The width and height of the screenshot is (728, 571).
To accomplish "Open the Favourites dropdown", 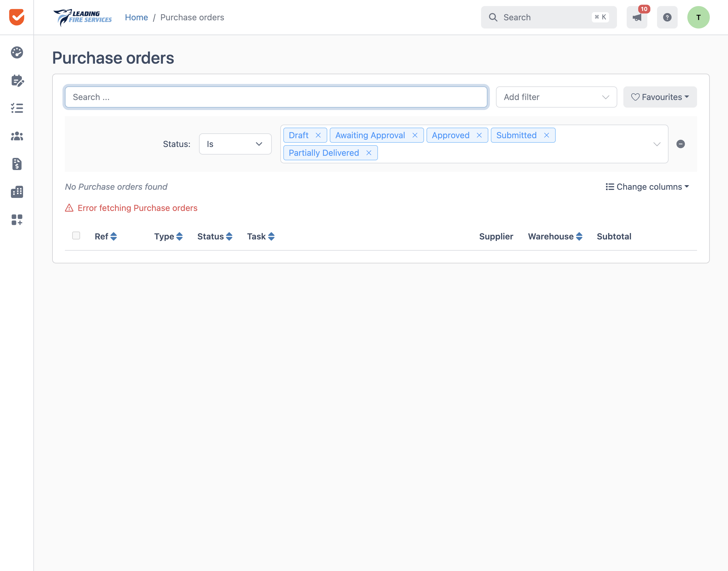I will tap(660, 97).
